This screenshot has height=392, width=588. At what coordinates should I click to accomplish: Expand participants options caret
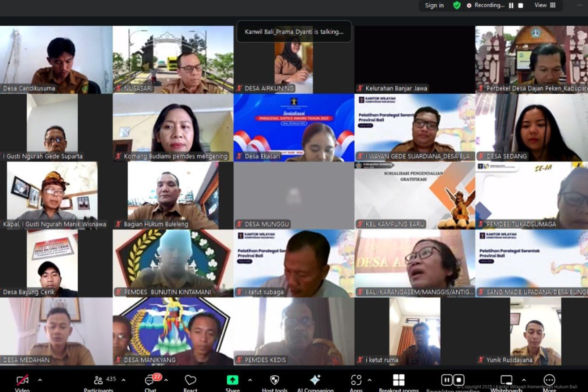click(123, 380)
